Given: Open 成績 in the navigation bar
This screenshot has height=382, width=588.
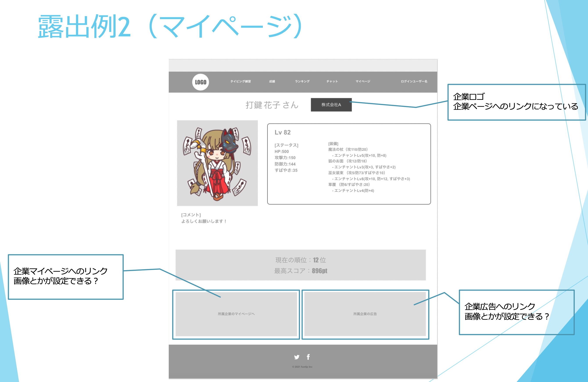Looking at the screenshot, I should 272,82.
